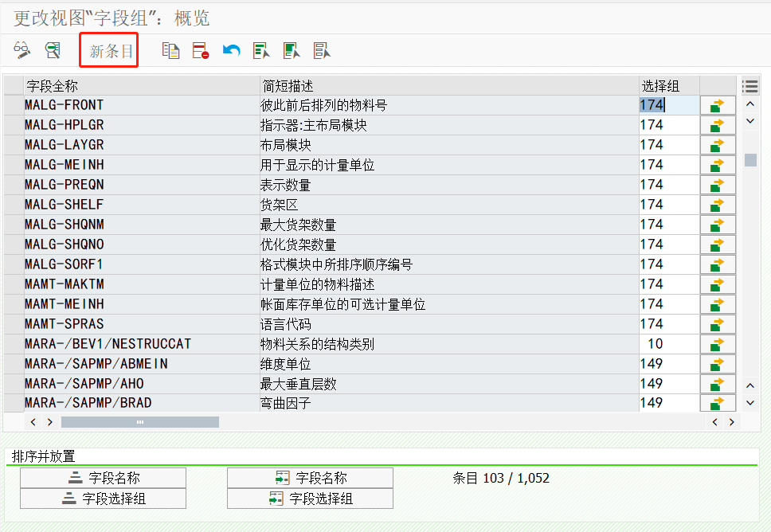Open details arrow for MARA-/SAPMP/BRAD entry
The height and width of the screenshot is (532, 771).
click(717, 403)
